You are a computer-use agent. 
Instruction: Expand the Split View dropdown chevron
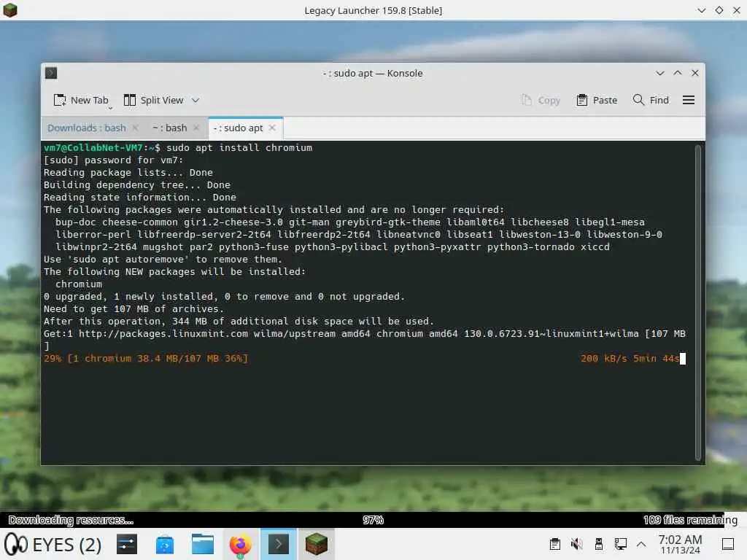pyautogui.click(x=196, y=100)
